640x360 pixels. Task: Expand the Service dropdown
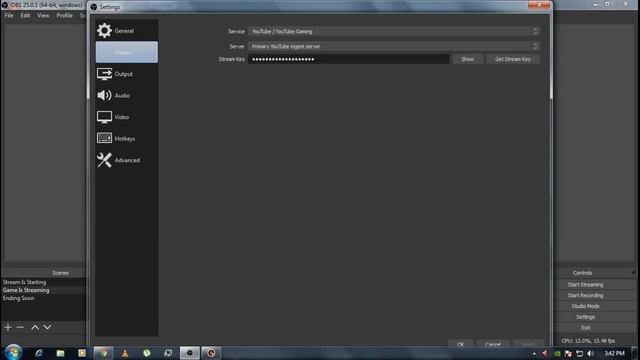pyautogui.click(x=393, y=31)
